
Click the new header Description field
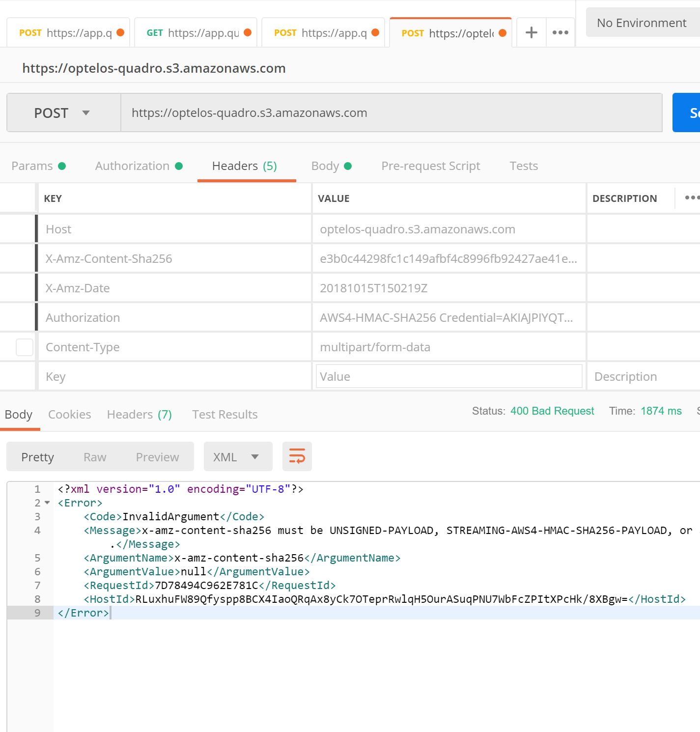[644, 376]
